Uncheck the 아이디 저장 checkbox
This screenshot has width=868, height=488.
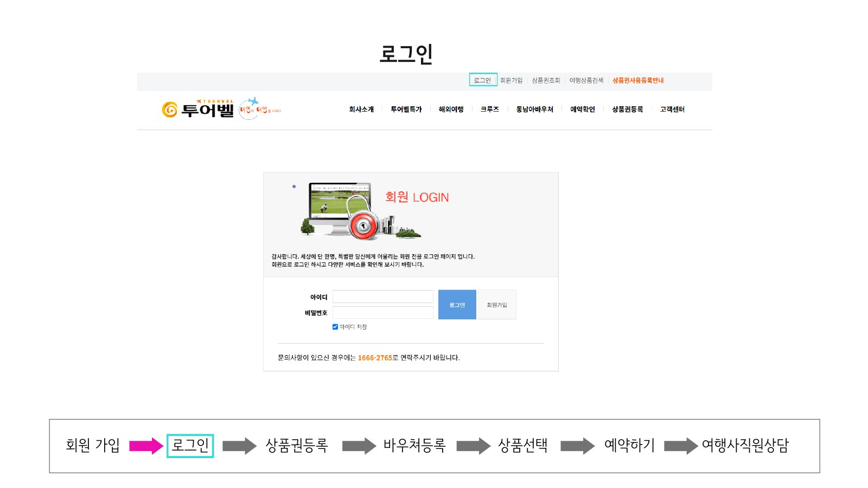pyautogui.click(x=335, y=327)
